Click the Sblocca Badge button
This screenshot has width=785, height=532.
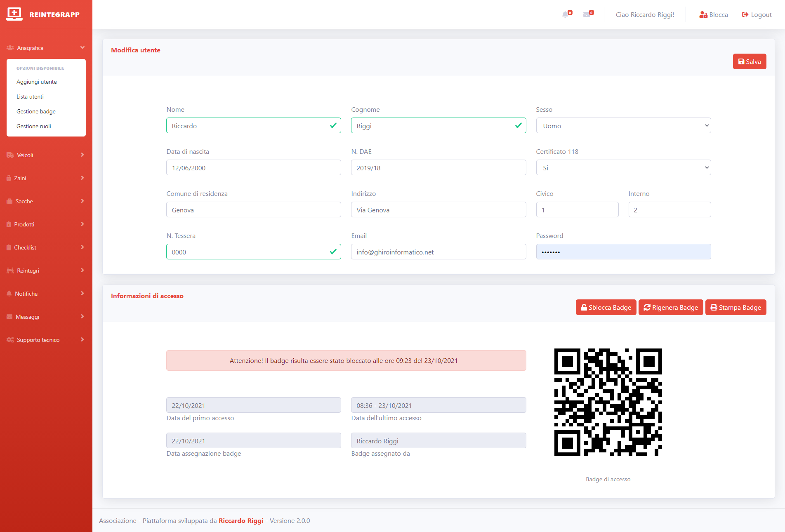click(x=606, y=307)
